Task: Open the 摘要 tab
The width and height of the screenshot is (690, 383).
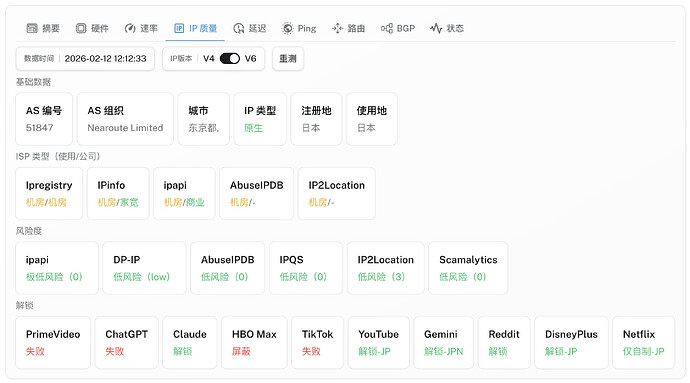Action: (x=43, y=29)
